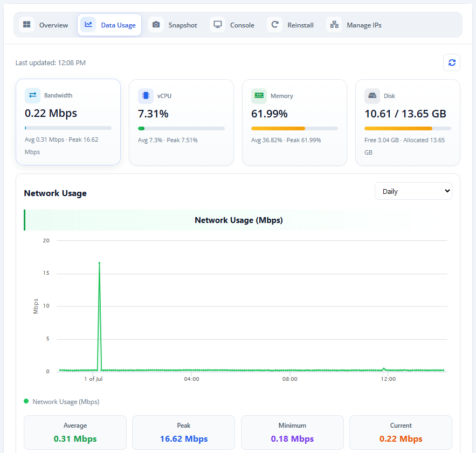The height and width of the screenshot is (453, 476).
Task: Click the Disk usage progress bar
Action: pos(408,129)
